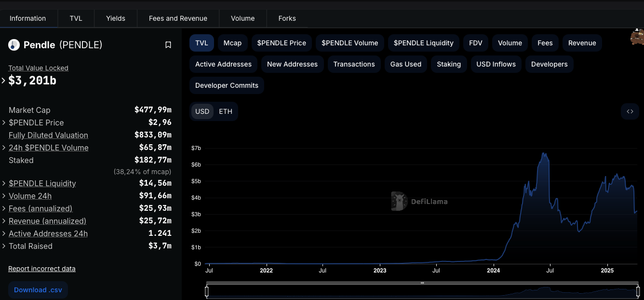
Task: Open the Forks tab
Action: (x=287, y=18)
